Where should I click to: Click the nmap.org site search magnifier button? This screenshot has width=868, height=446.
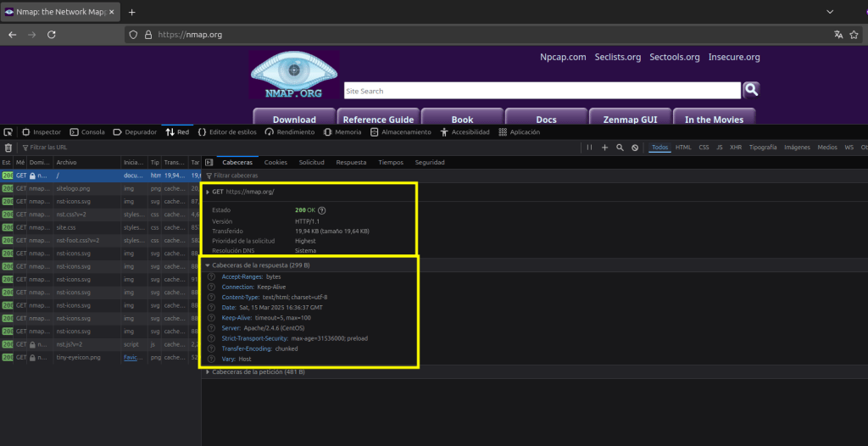pos(751,90)
